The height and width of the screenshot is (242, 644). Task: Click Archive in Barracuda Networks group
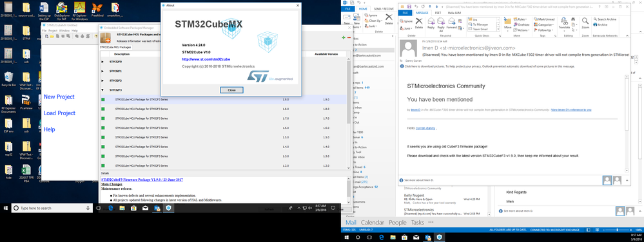pyautogui.click(x=600, y=24)
